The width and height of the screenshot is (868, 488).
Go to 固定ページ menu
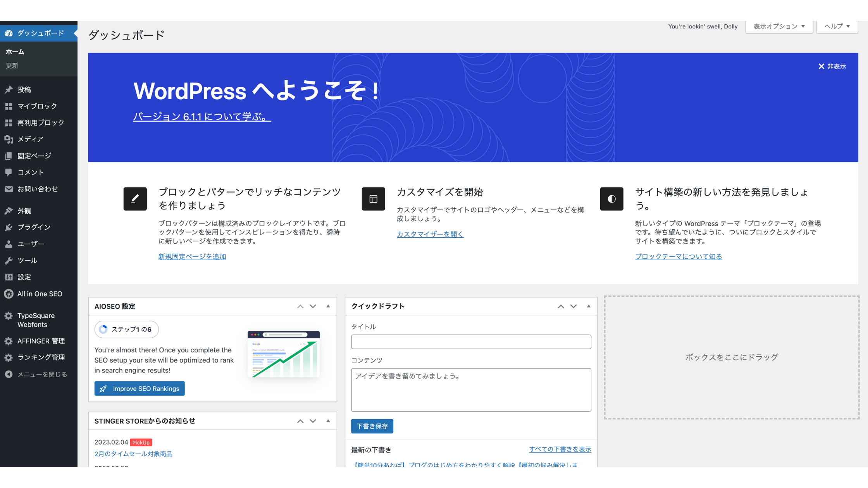coord(39,156)
